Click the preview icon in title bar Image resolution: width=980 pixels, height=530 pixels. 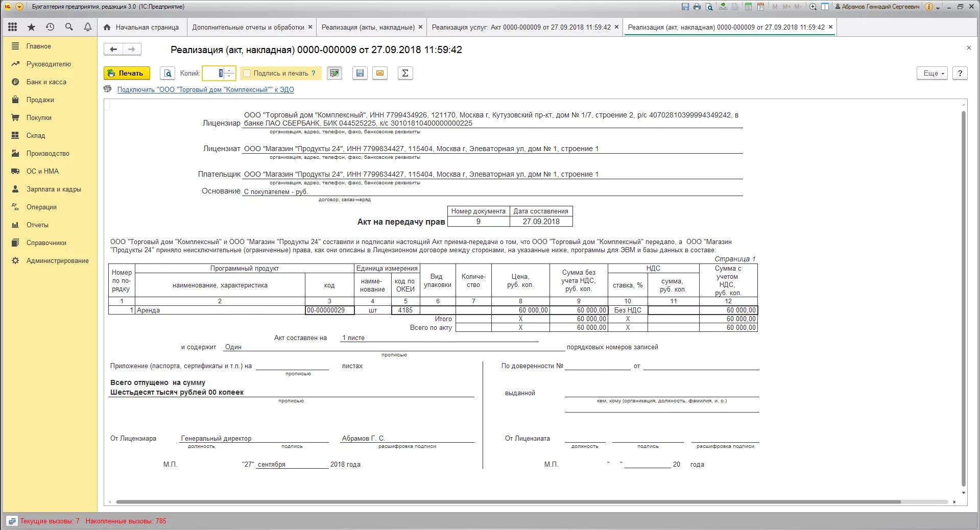[709, 7]
